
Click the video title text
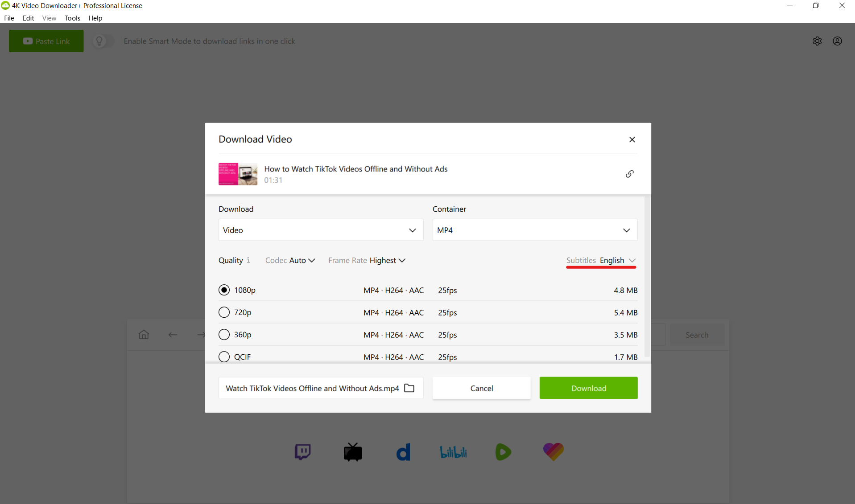[356, 169]
